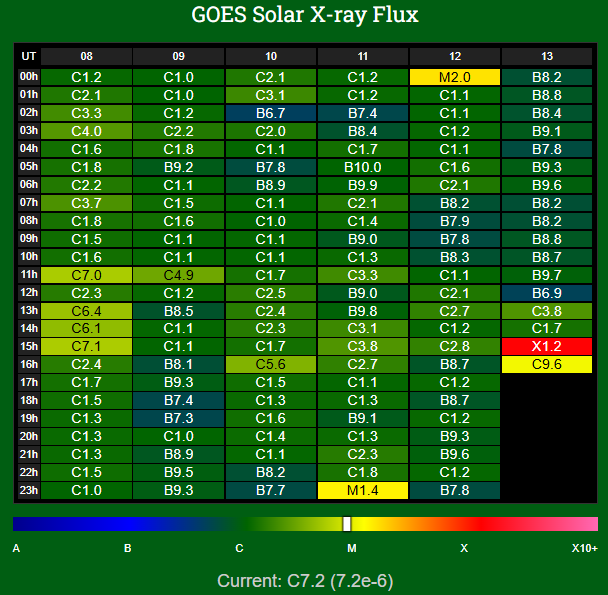
Task: Click the C3.8 cell under day 13
Action: pos(547,311)
